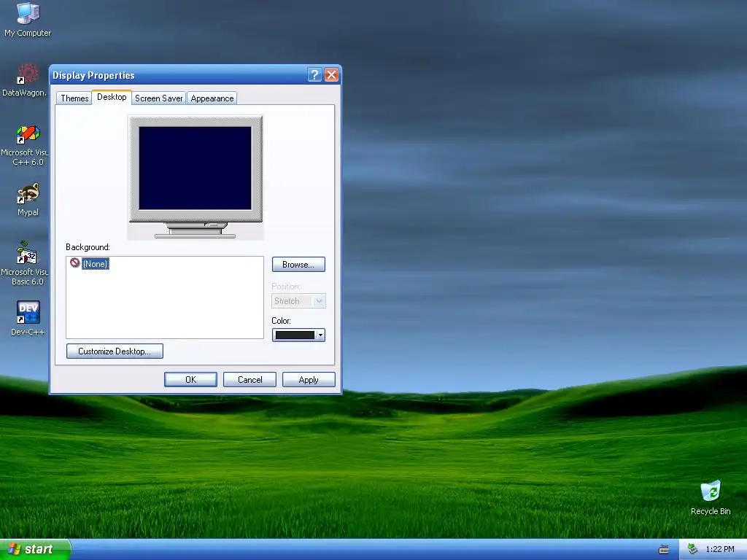The image size is (747, 560).
Task: Click the monitor preview image
Action: 196,176
